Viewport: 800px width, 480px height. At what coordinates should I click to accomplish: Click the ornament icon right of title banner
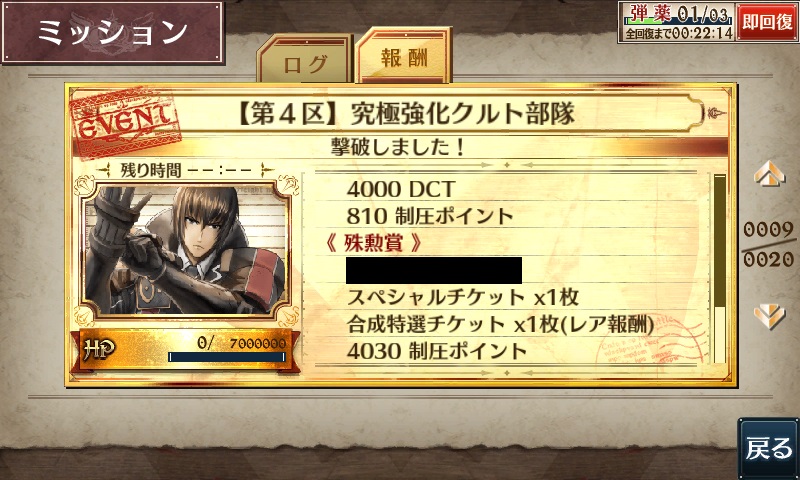pyautogui.click(x=716, y=113)
